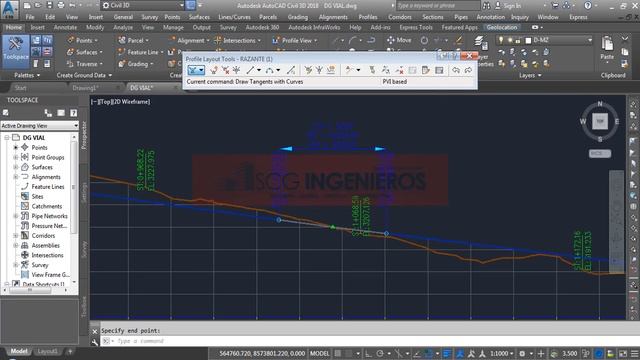The height and width of the screenshot is (360, 640).
Task: Click layer color swatch beside D-MZ
Action: coord(528,40)
